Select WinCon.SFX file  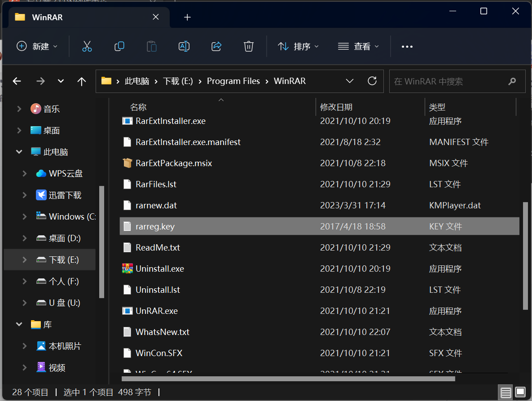tap(319, 353)
